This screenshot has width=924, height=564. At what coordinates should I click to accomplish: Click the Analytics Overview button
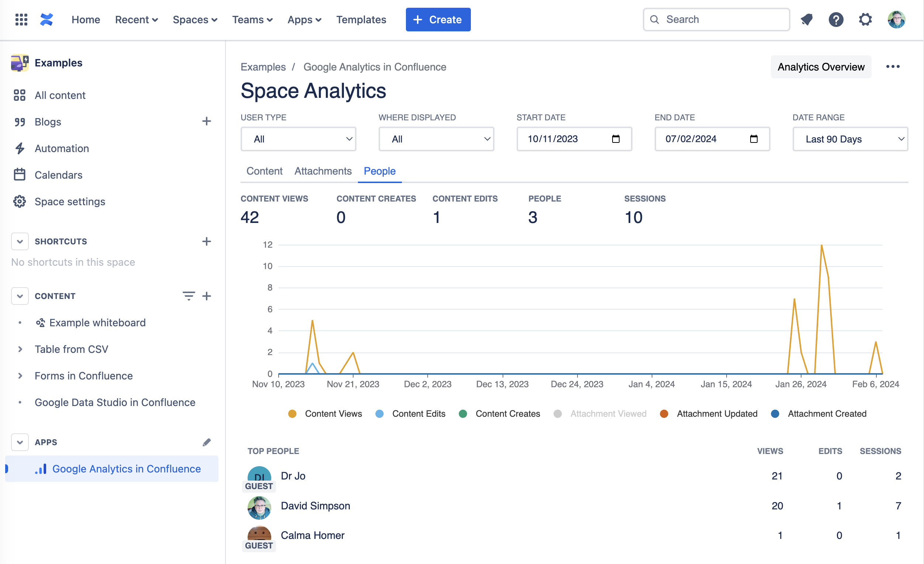coord(821,67)
